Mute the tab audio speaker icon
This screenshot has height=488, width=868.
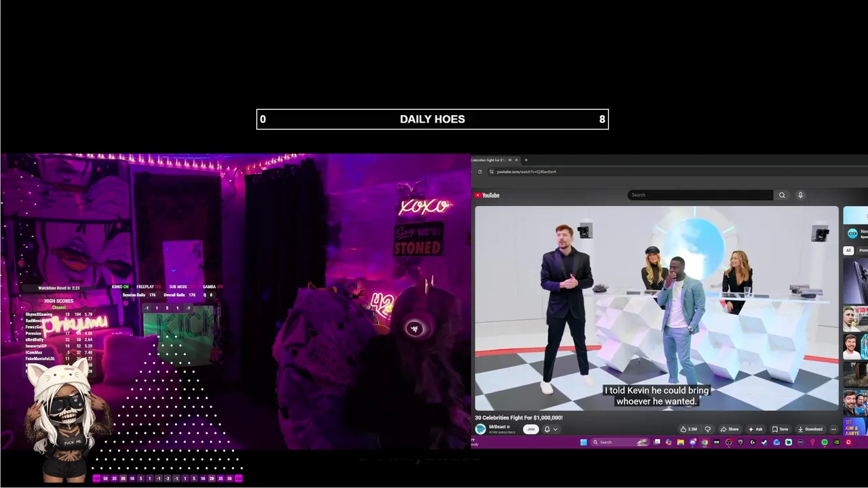pyautogui.click(x=510, y=160)
